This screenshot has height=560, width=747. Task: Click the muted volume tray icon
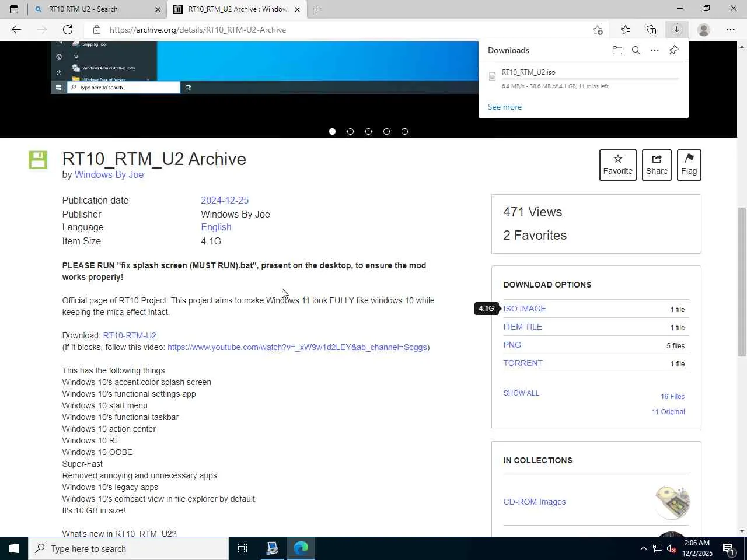(x=672, y=548)
